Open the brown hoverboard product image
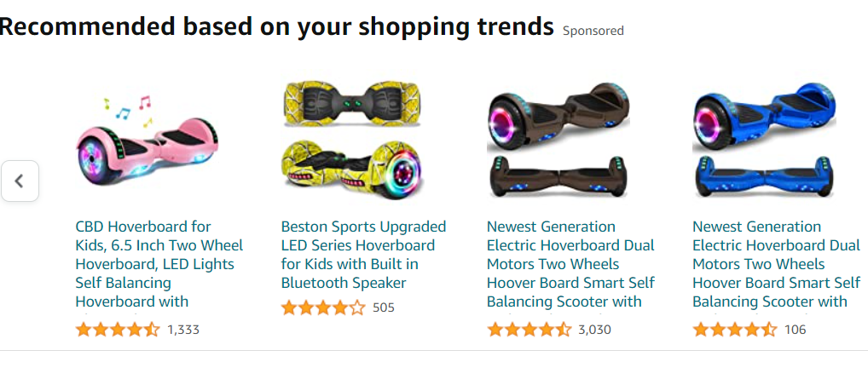The width and height of the screenshot is (868, 385). pyautogui.click(x=558, y=141)
